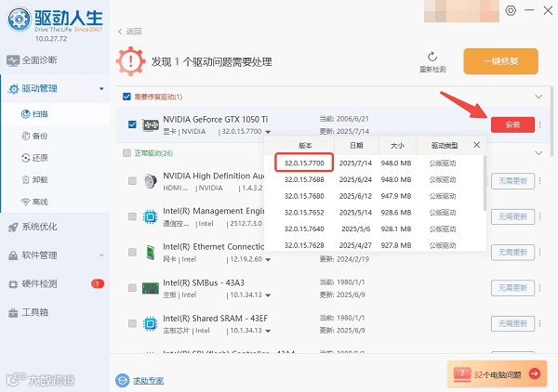Image resolution: width=558 pixels, height=392 pixels.
Task: Go back using the 返回 link
Action: tap(130, 32)
